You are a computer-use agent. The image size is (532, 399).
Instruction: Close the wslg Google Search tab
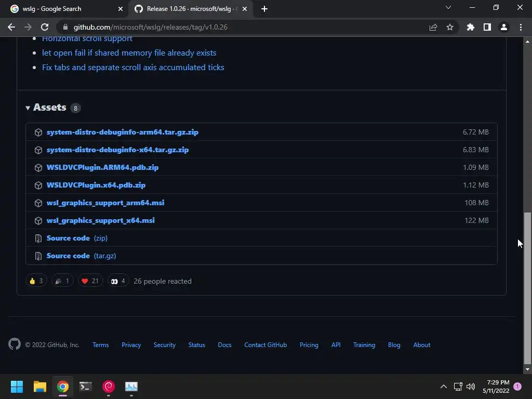click(121, 9)
